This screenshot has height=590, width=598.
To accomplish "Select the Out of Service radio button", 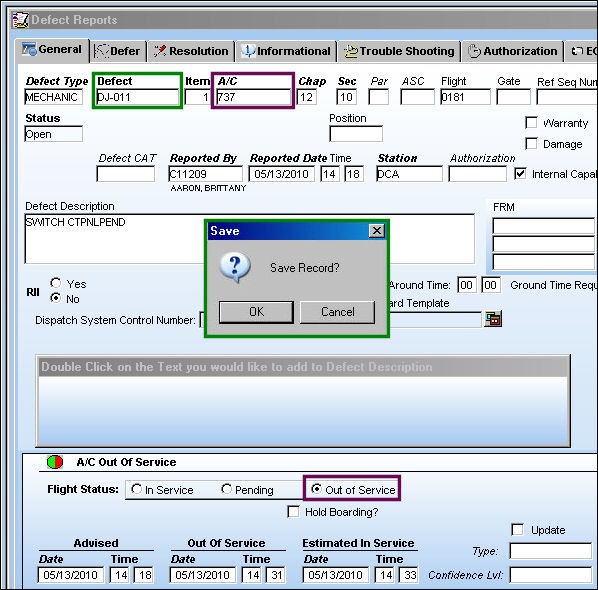I will pos(316,489).
